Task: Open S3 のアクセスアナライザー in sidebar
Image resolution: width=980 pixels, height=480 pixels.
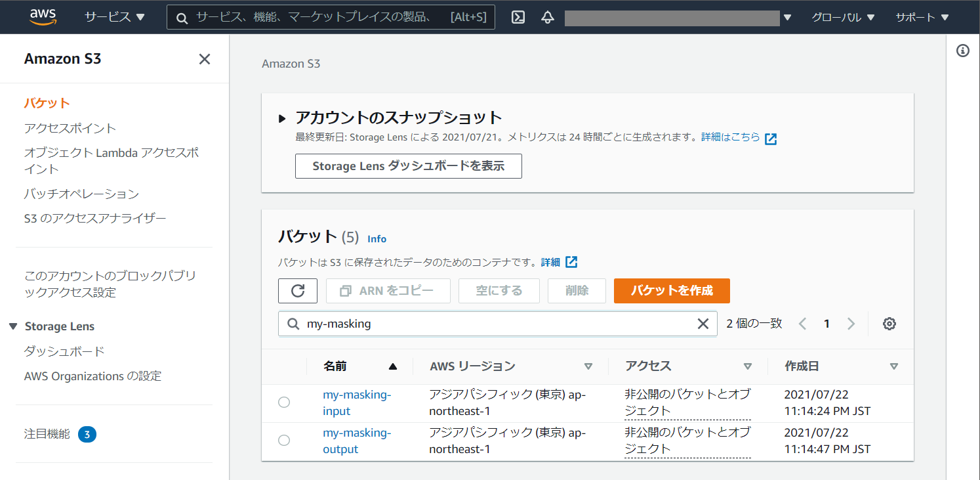Action: (95, 218)
